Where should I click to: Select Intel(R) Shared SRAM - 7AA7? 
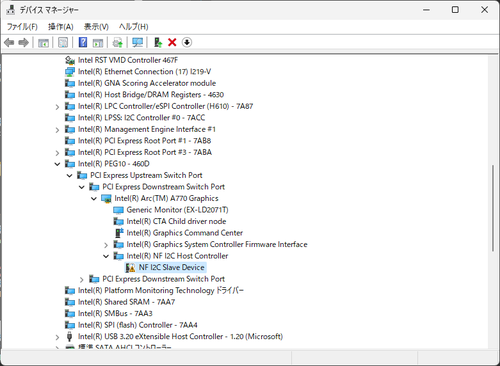126,302
